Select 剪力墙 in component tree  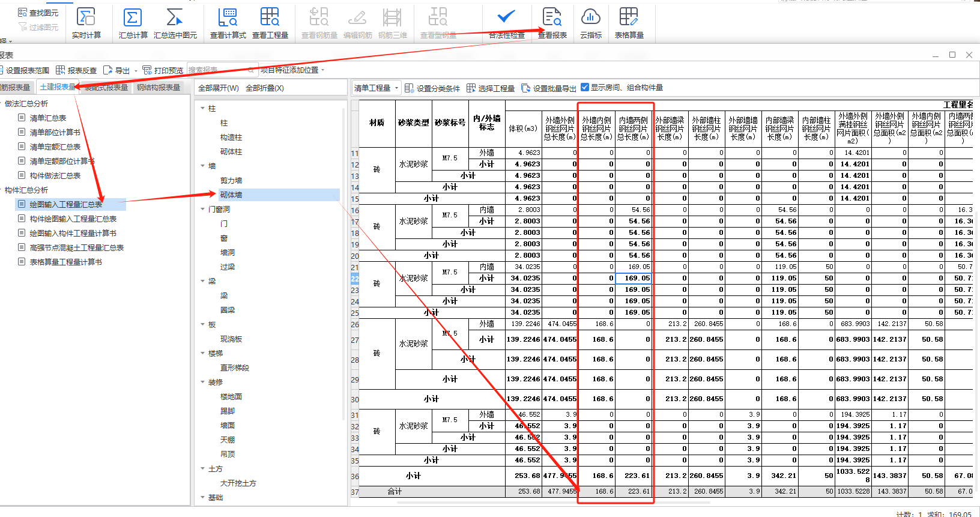231,181
